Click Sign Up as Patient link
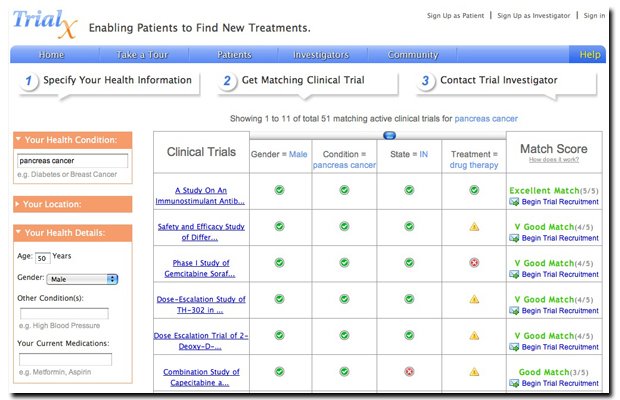 (455, 15)
